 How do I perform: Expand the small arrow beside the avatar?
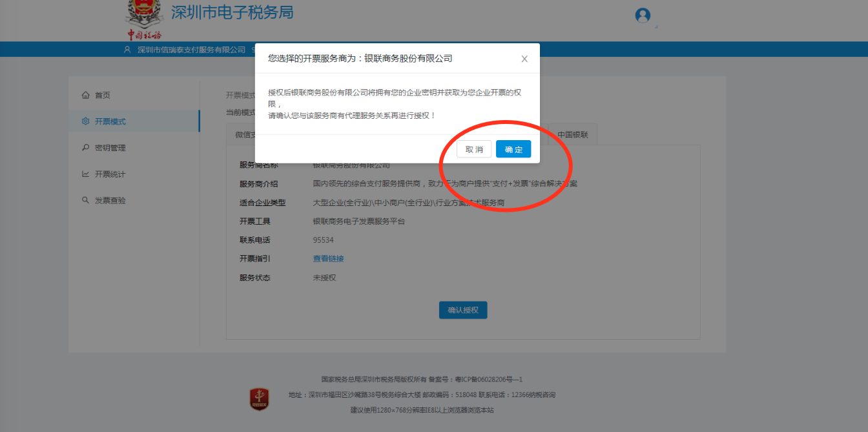[656, 26]
